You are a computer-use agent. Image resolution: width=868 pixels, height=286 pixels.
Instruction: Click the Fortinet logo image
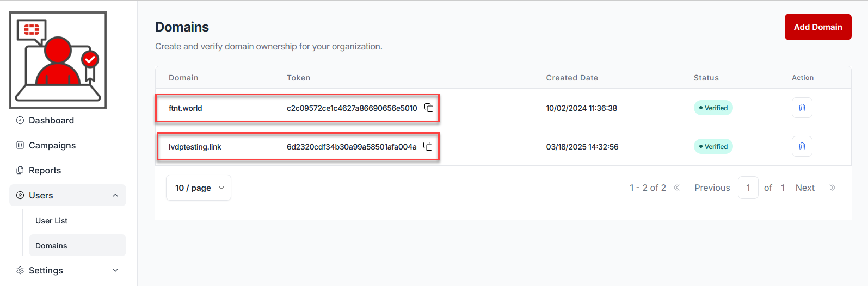tap(58, 60)
